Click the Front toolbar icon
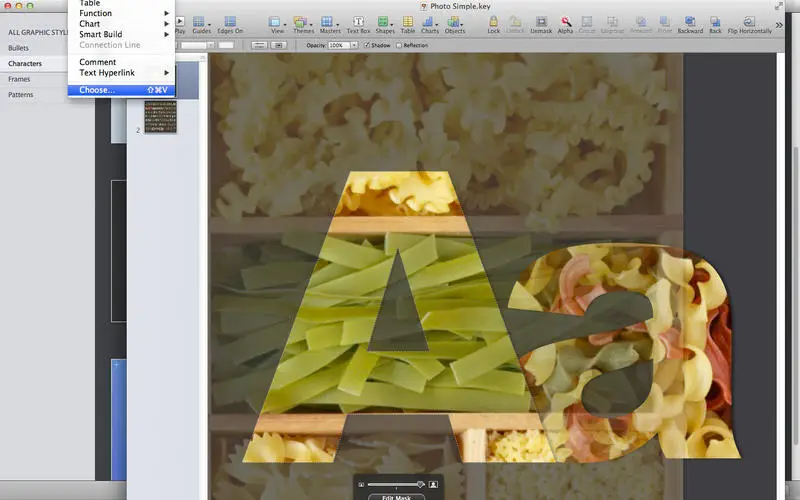Image resolution: width=800 pixels, height=500 pixels. tap(664, 24)
